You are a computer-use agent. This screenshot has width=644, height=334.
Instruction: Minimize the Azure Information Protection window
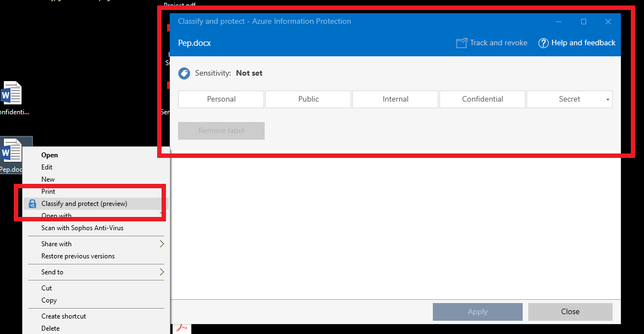(559, 22)
